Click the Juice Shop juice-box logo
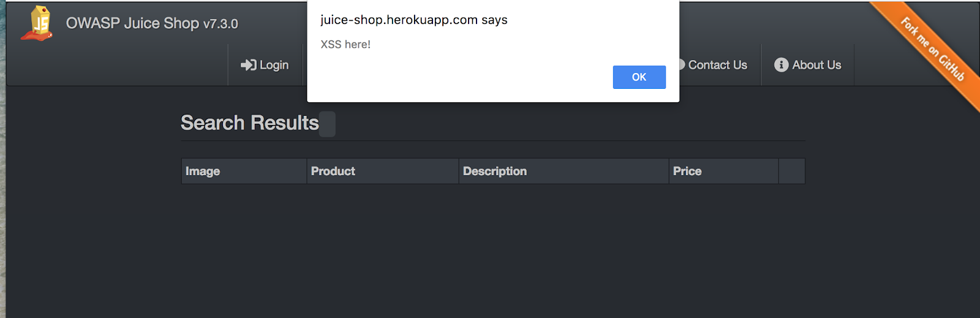This screenshot has height=318, width=980. coord(38,24)
